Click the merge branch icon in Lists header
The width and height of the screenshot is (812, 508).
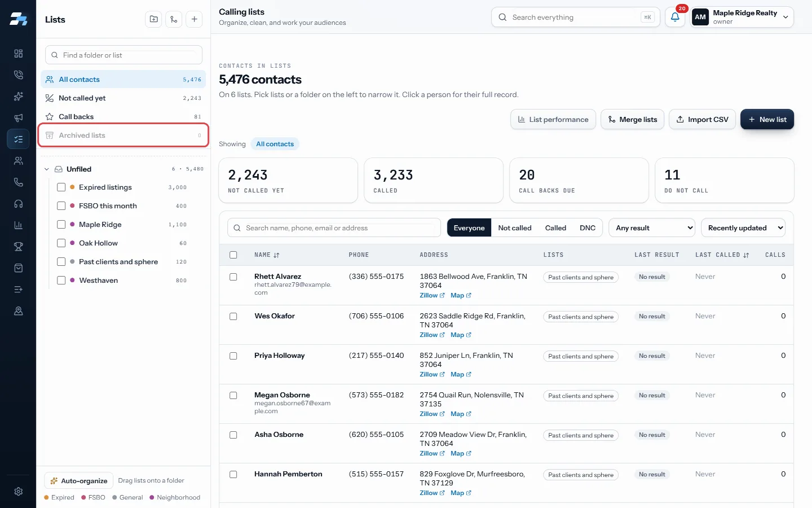click(174, 19)
